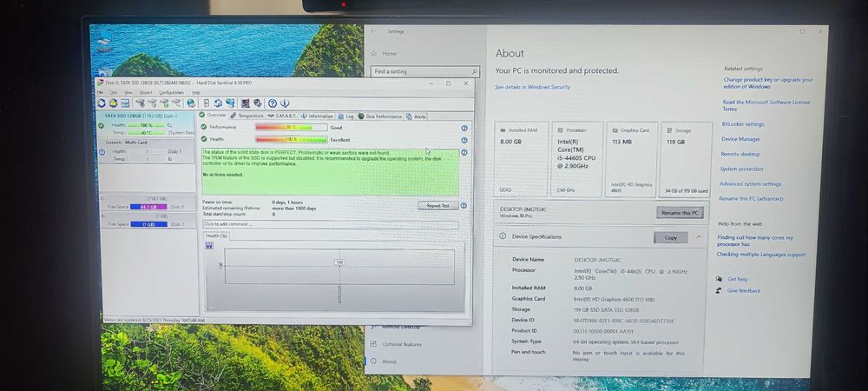Viewport: 868px width, 391px height.
Task: Click the Health percentage bar on Overview
Action: pos(291,140)
